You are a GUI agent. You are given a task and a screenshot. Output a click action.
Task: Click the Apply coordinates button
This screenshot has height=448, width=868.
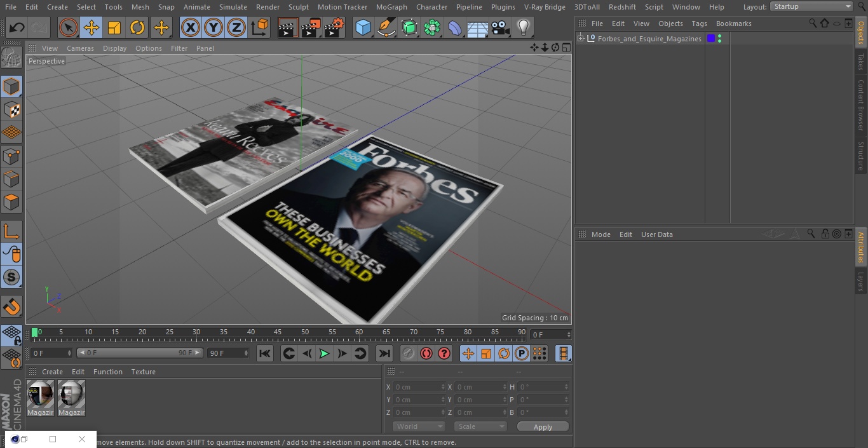pyautogui.click(x=543, y=427)
